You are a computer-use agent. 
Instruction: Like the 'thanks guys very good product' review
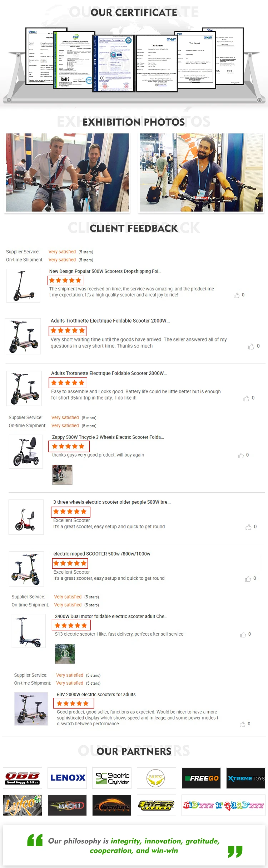241,456
